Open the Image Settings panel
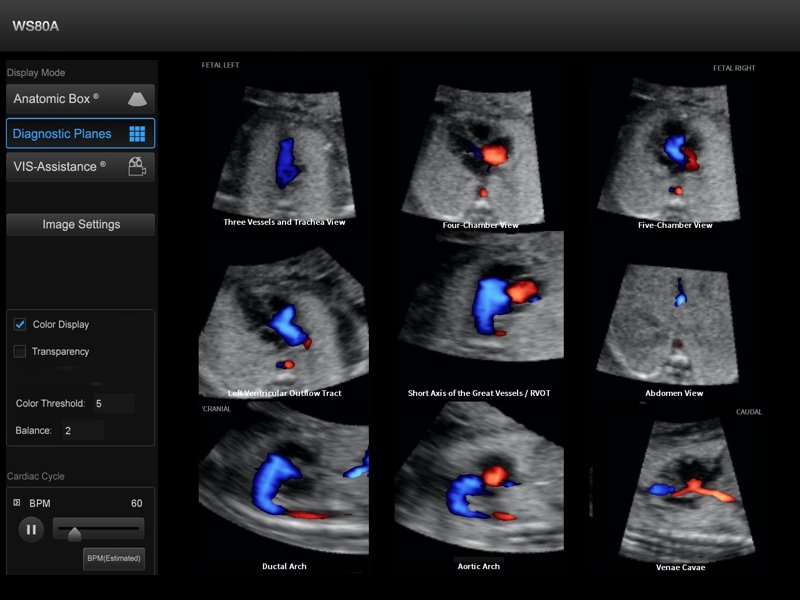 point(81,225)
